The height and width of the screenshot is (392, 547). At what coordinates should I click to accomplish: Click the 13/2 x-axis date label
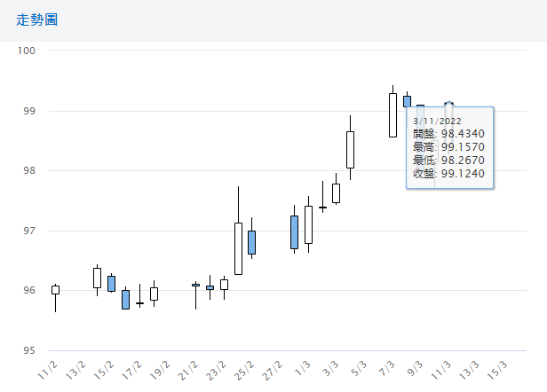coord(75,371)
